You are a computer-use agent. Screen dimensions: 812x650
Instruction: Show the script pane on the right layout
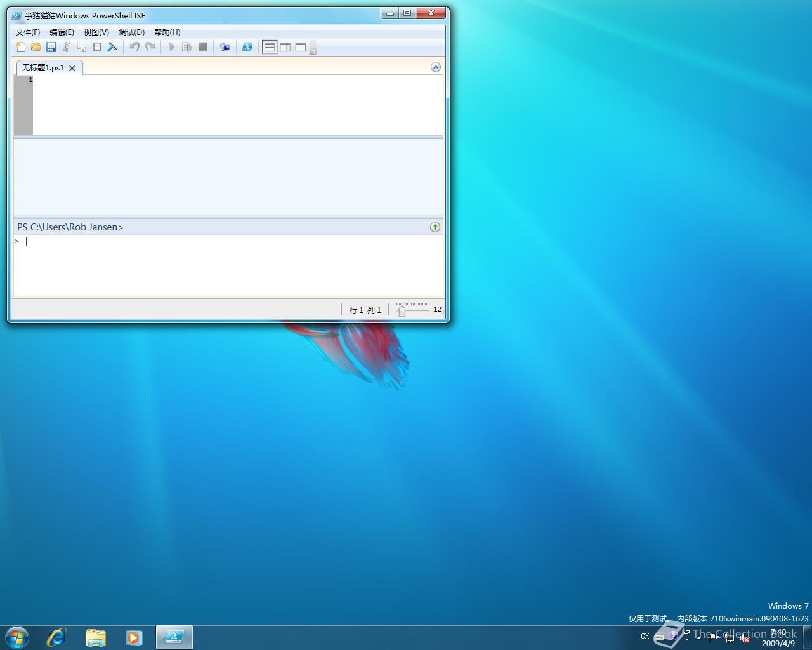click(x=285, y=47)
